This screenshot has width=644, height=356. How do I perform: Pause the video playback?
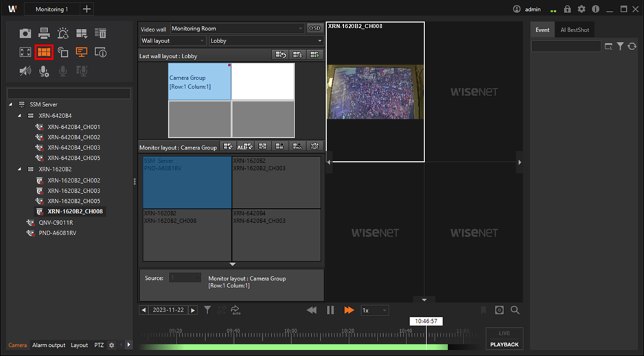point(330,310)
